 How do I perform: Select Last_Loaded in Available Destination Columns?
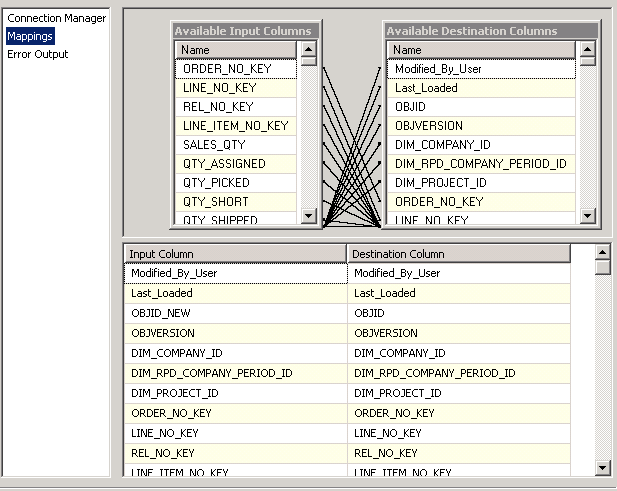[480, 88]
